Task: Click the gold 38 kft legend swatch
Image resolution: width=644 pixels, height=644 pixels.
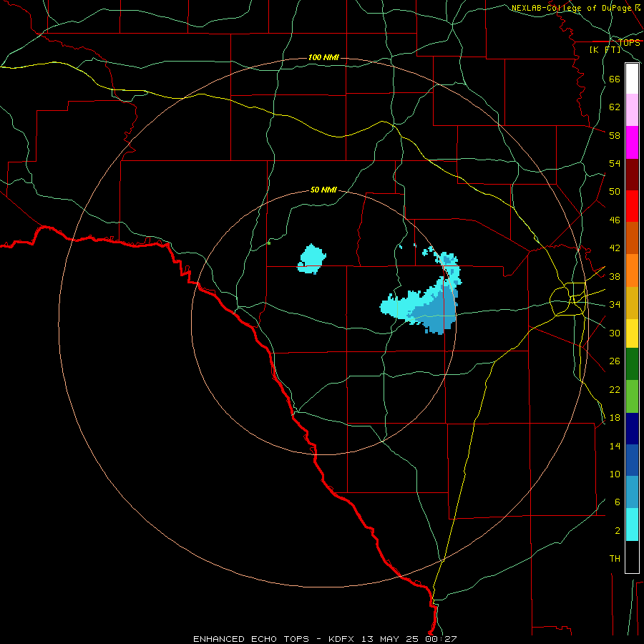Action: [632, 303]
